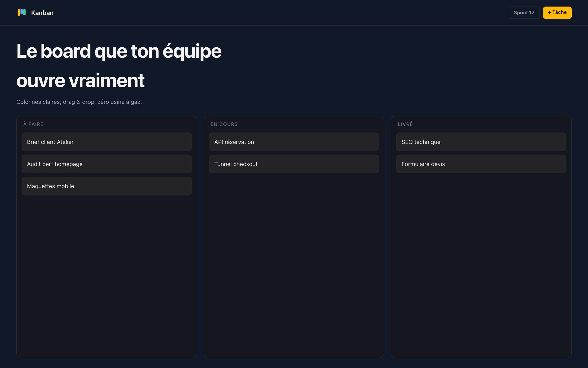Viewport: 588px width, 368px height.
Task: Select the Audit perf homepage card
Action: (107, 164)
